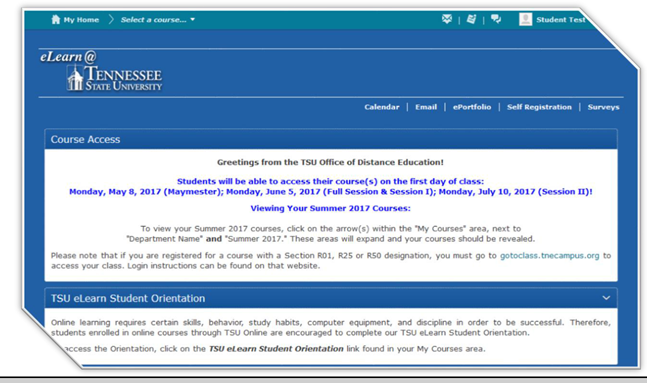Click the Student Test profile avatar
Viewport: 647px width, 383px height.
click(525, 19)
